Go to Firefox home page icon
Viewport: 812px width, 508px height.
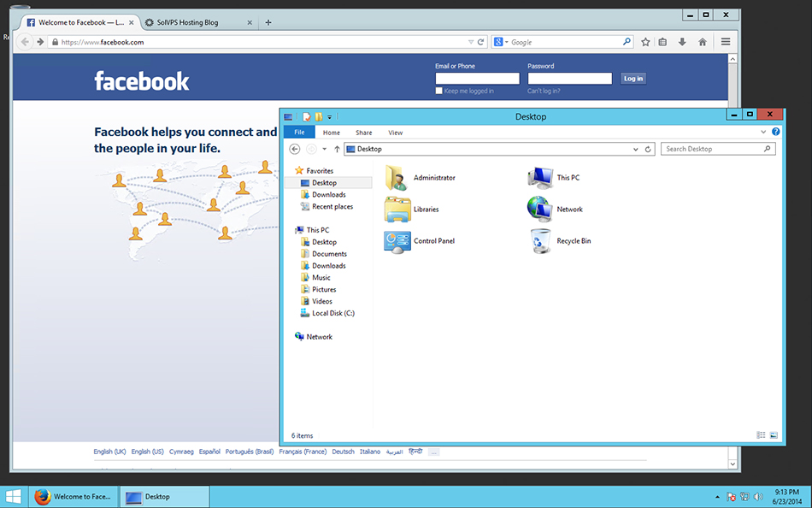pos(703,42)
